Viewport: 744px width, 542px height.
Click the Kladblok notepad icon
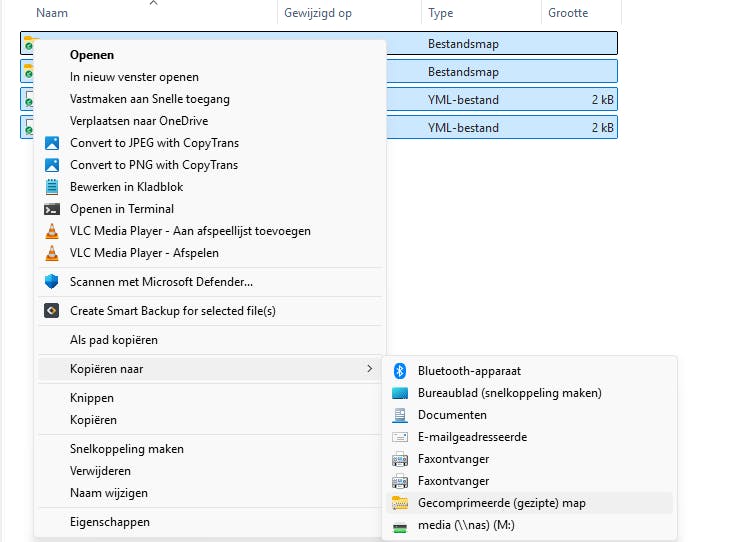52,187
